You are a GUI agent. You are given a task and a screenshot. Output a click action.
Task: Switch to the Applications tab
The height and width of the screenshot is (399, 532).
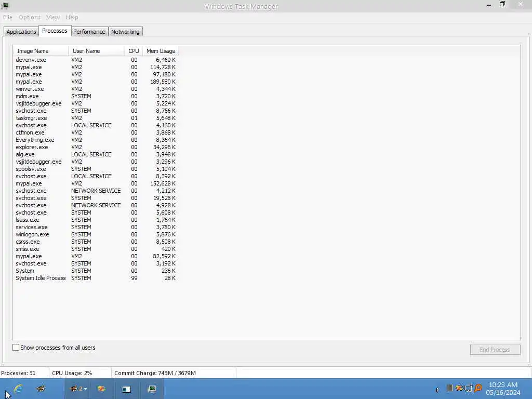(x=21, y=32)
